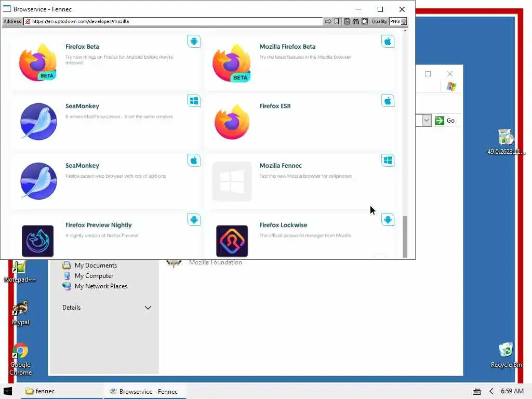Click the Windows badge on first SeaMonkey card
The image size is (532, 399).
coord(194,101)
